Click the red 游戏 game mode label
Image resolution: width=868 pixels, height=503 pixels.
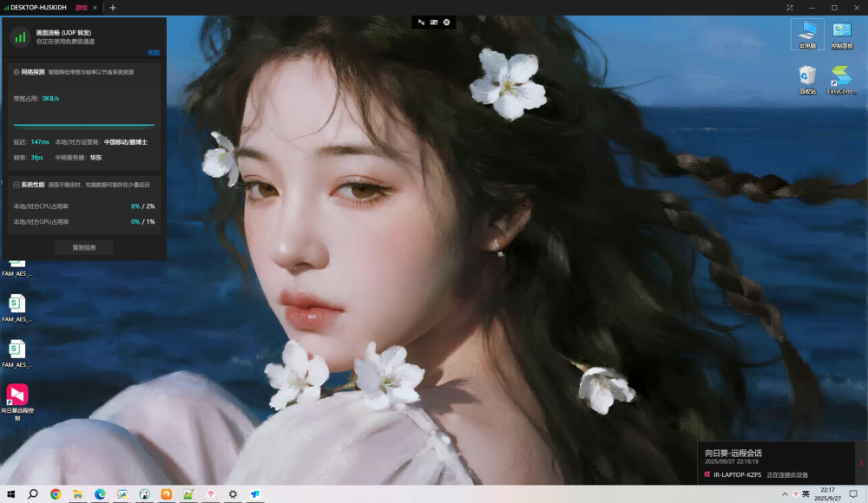point(82,8)
